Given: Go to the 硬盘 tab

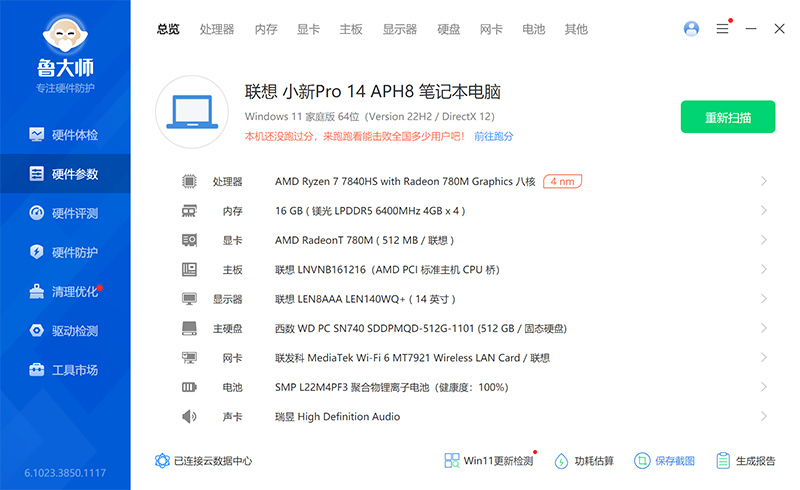Looking at the screenshot, I should (x=448, y=29).
